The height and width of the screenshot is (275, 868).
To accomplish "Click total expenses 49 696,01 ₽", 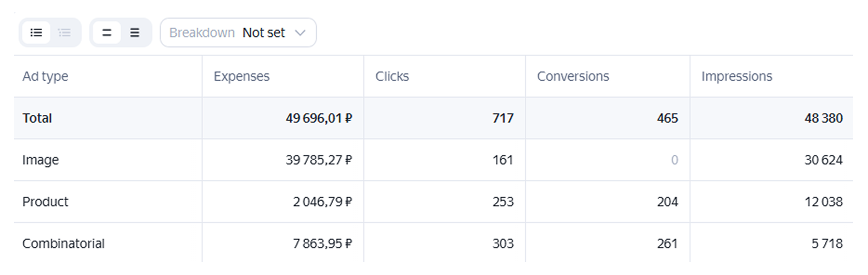I will pyautogui.click(x=319, y=118).
